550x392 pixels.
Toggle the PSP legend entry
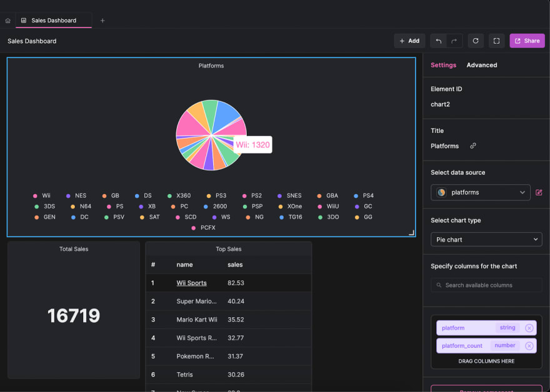[252, 207]
